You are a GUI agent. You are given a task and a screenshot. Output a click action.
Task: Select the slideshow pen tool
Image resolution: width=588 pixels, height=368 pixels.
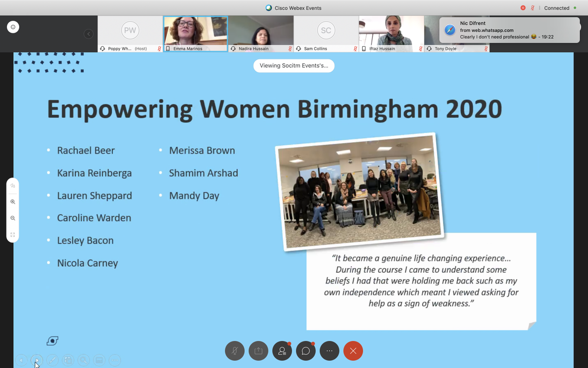click(52, 360)
